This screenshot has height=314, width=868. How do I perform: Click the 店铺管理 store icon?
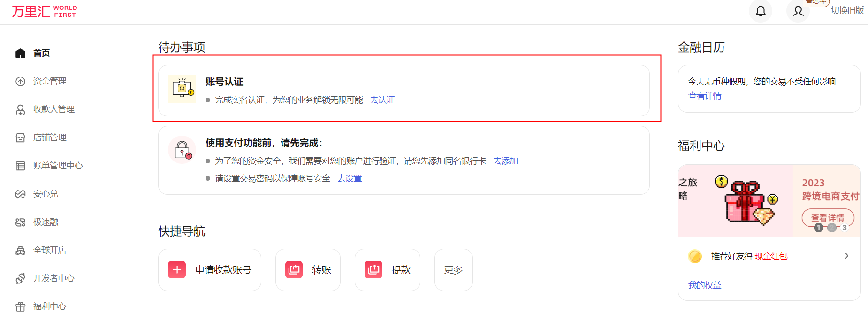(20, 138)
